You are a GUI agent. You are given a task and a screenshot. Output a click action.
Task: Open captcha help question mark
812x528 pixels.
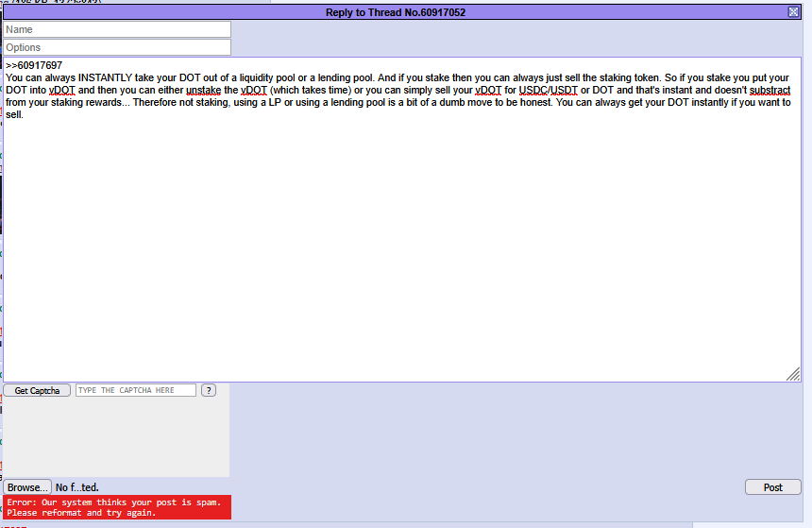pyautogui.click(x=208, y=390)
